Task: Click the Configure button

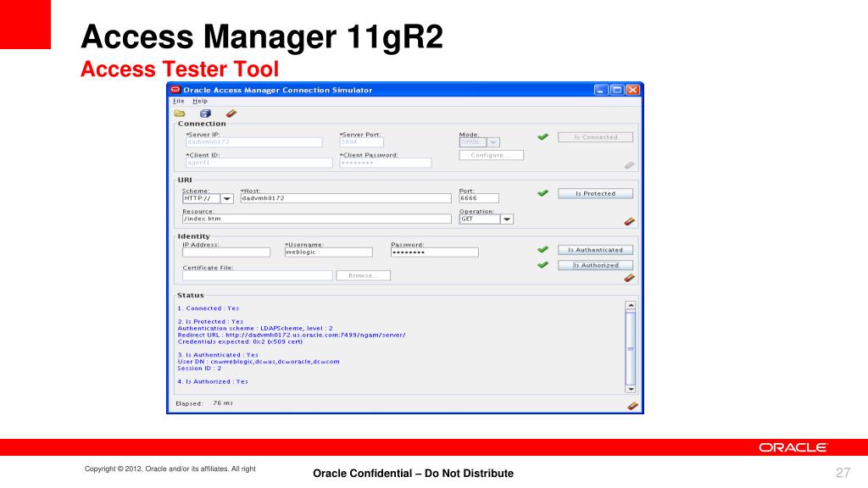Action: click(x=491, y=155)
